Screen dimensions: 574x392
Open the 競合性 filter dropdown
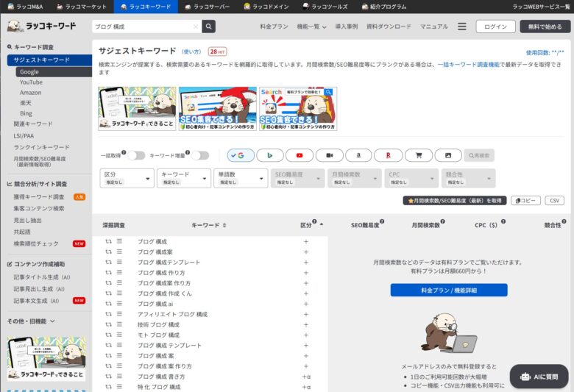(469, 178)
